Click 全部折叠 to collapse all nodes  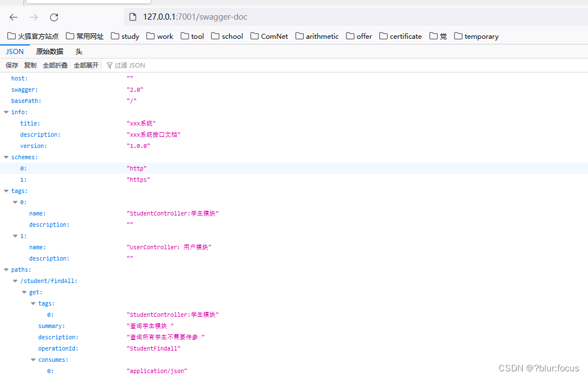55,65
